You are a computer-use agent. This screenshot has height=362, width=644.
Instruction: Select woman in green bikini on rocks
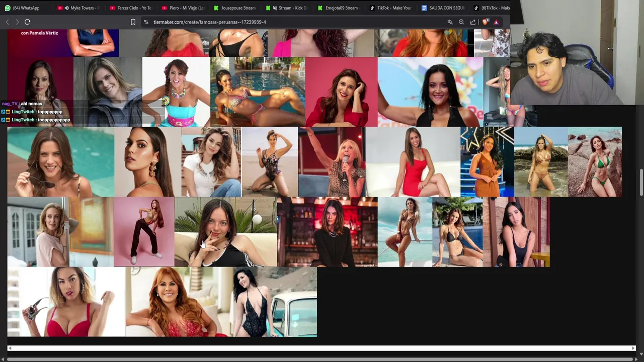pyautogui.click(x=595, y=162)
